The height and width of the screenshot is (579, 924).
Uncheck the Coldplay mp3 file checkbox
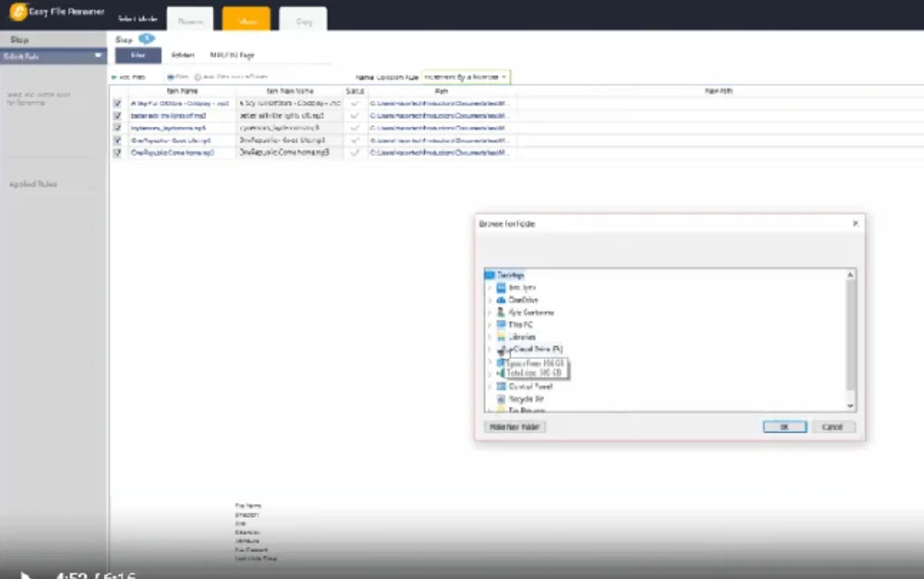(x=117, y=103)
